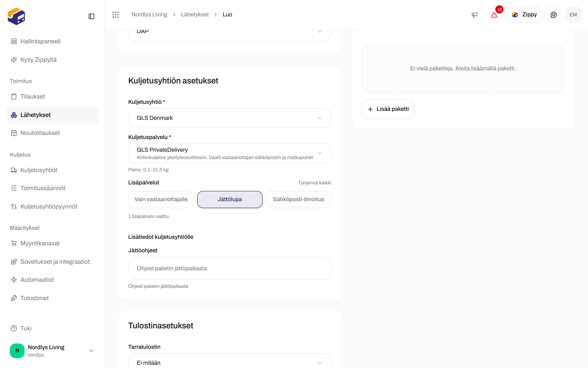Open the Kuljetuspalvelu dropdown GLS PrivateDelivery
Screen dimensions: 588x368
point(230,153)
